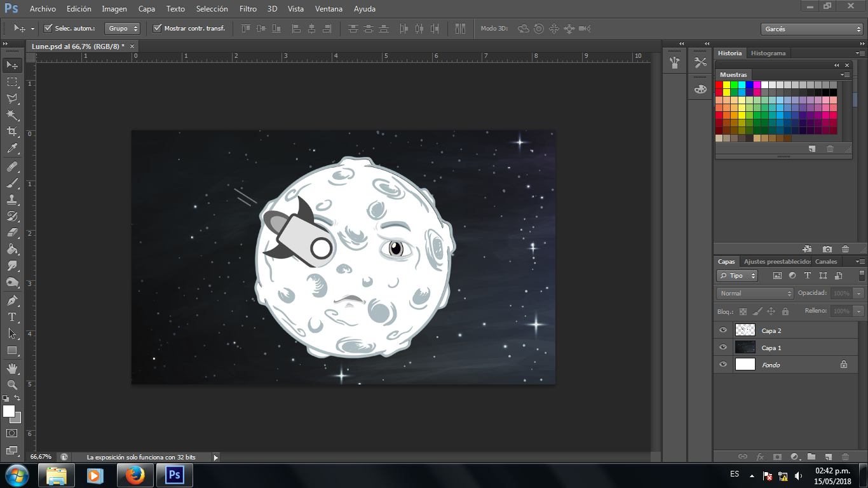Open the Garcés workspace dropdown
Image resolution: width=868 pixels, height=488 pixels.
tap(811, 29)
